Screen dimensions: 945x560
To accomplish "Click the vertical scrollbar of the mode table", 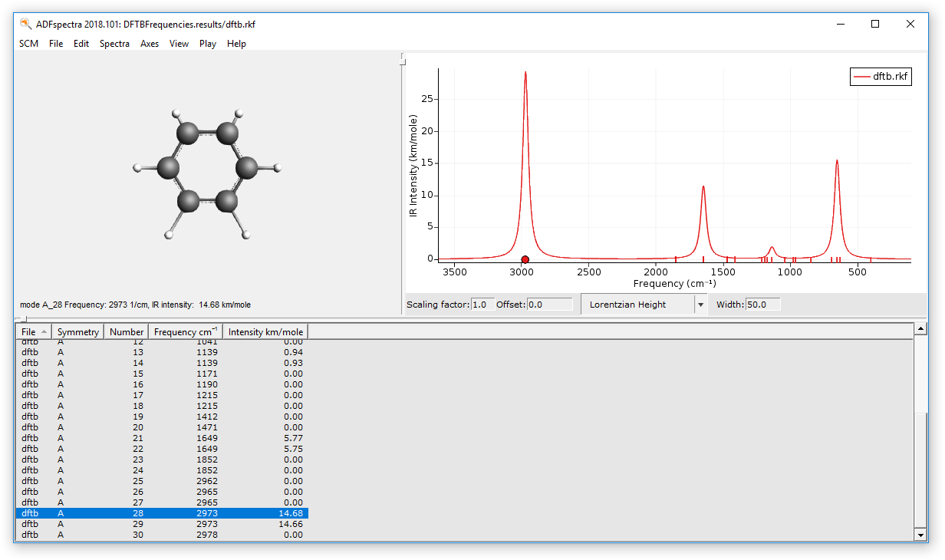I will [921, 468].
